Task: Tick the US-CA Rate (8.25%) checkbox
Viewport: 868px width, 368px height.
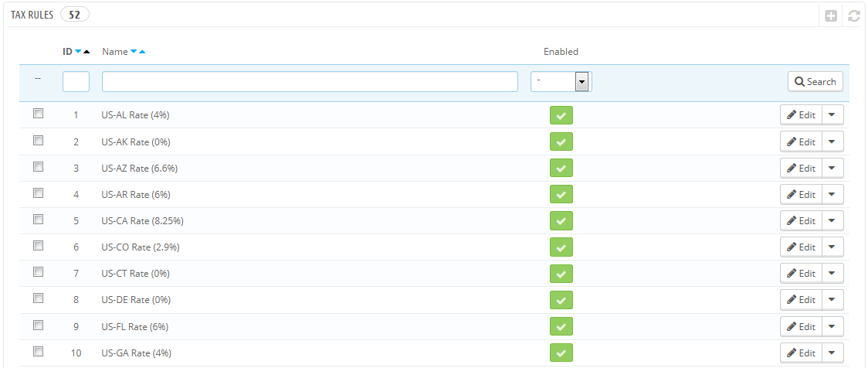Action: click(38, 219)
